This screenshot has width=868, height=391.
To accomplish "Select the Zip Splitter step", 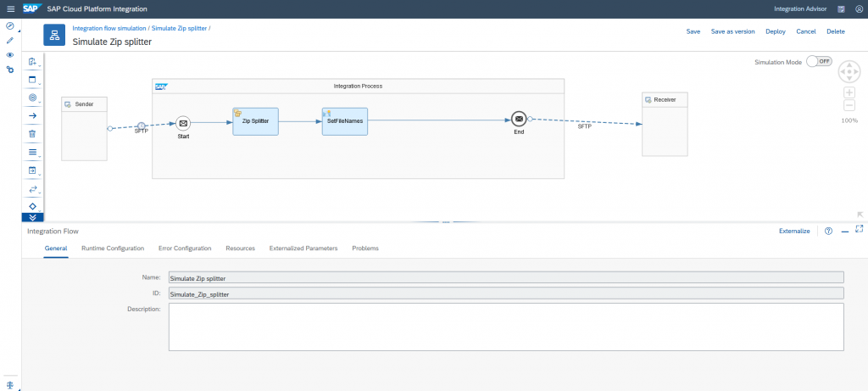I will pos(255,121).
